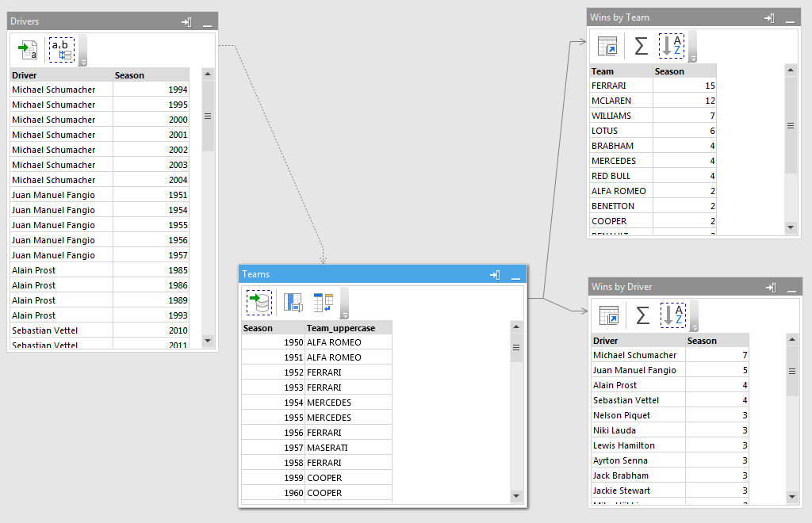Click the export table icon in Wins by Driver

(609, 315)
